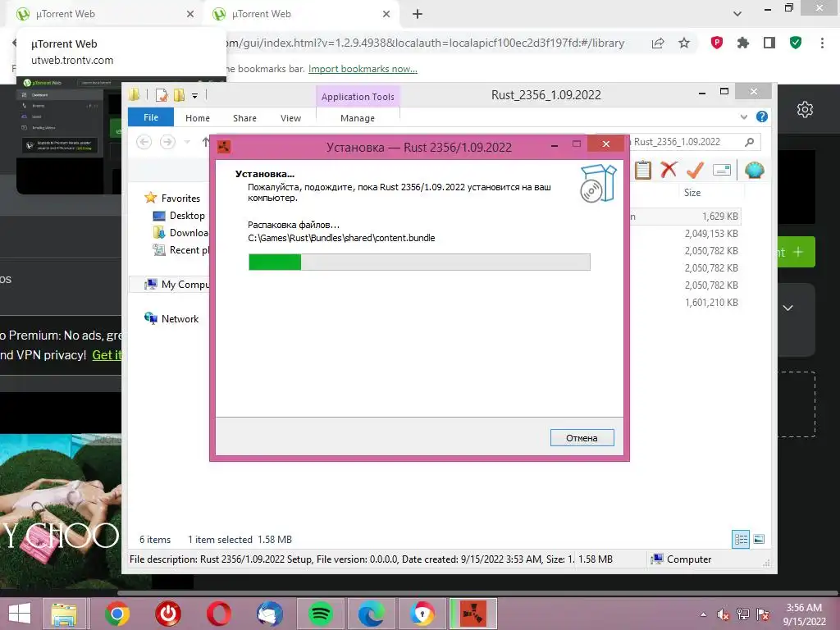Open the Rust installer taskbar icon
The height and width of the screenshot is (630, 840).
473,614
